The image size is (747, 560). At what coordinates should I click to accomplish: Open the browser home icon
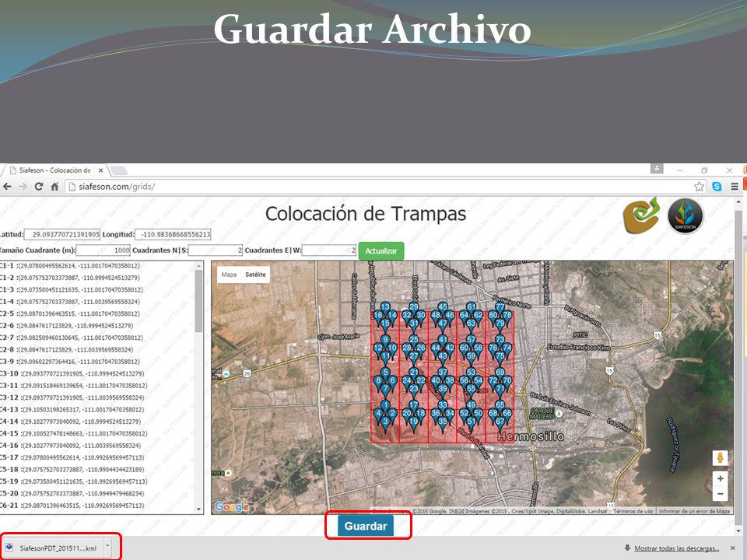(x=54, y=186)
